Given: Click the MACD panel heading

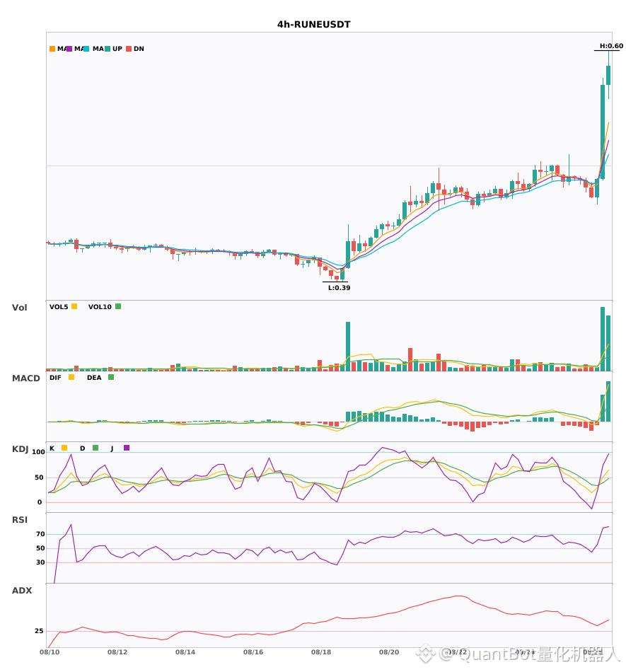Looking at the screenshot, I should (25, 378).
